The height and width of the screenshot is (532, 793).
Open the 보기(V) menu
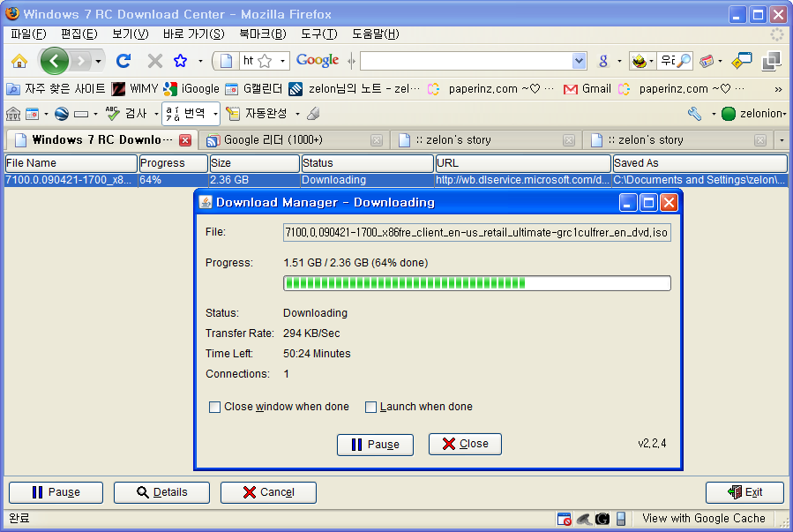[130, 34]
